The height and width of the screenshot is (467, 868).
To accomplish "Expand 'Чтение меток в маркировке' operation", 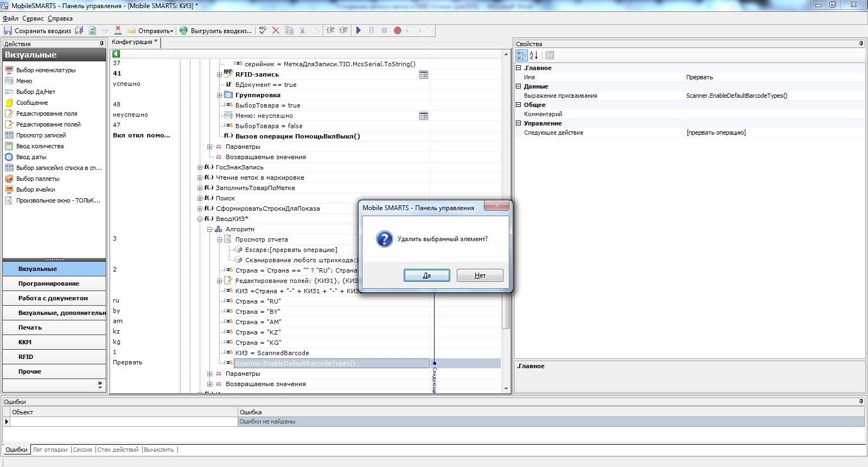I will (200, 178).
